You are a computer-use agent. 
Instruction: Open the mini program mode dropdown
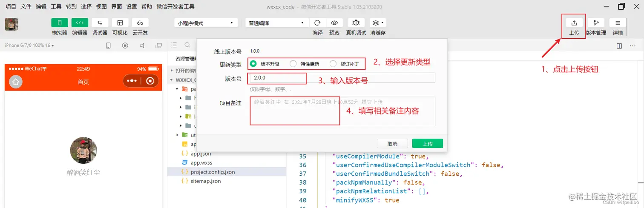click(206, 23)
